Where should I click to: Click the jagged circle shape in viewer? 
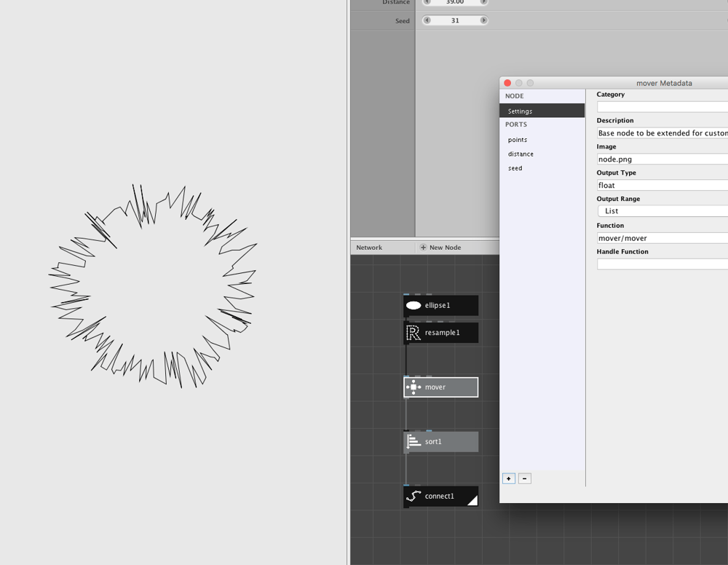[x=153, y=286]
